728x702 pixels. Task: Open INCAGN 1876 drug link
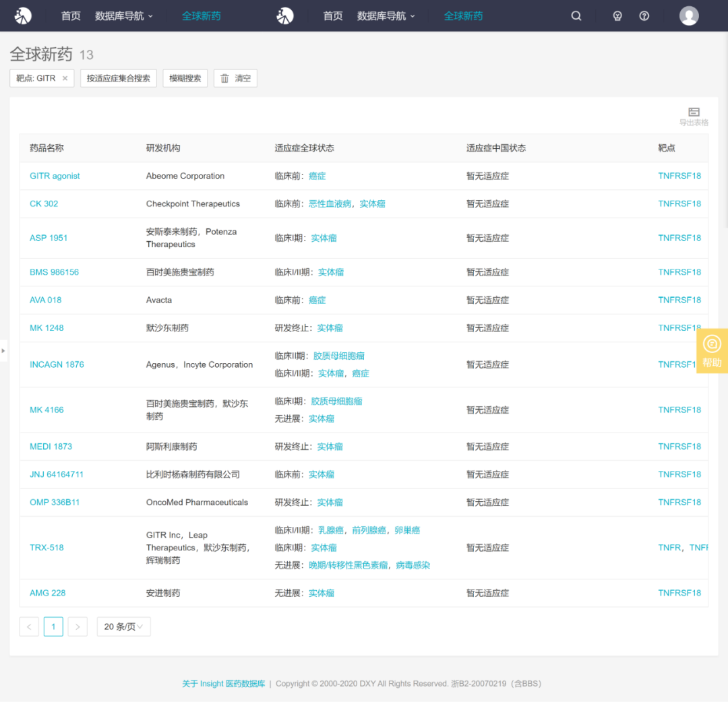point(57,364)
